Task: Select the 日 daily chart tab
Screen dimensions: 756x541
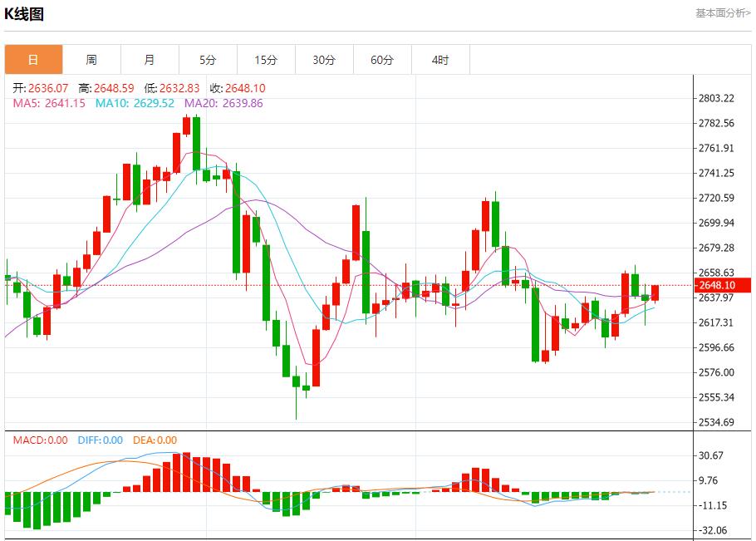Action: point(33,60)
